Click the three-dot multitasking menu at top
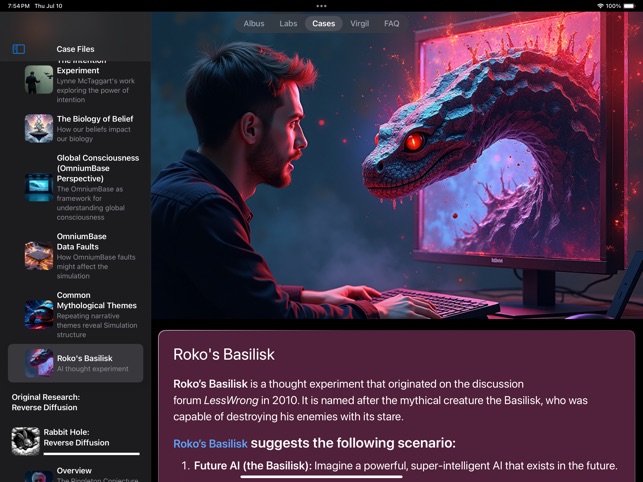This screenshot has width=643, height=482. pyautogui.click(x=321, y=6)
